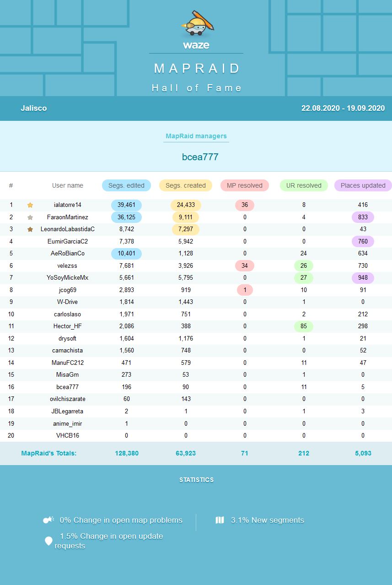Sort by the Segs. edited column

[x=126, y=185]
